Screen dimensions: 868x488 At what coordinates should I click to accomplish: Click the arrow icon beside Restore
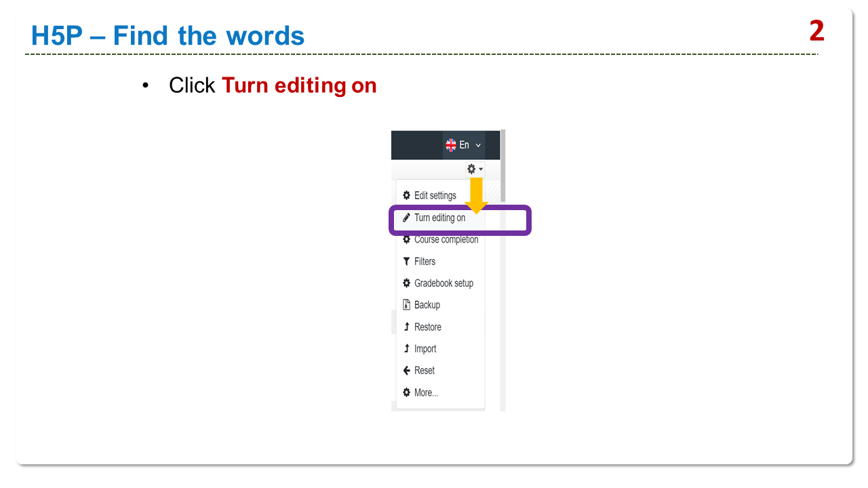[x=406, y=327]
